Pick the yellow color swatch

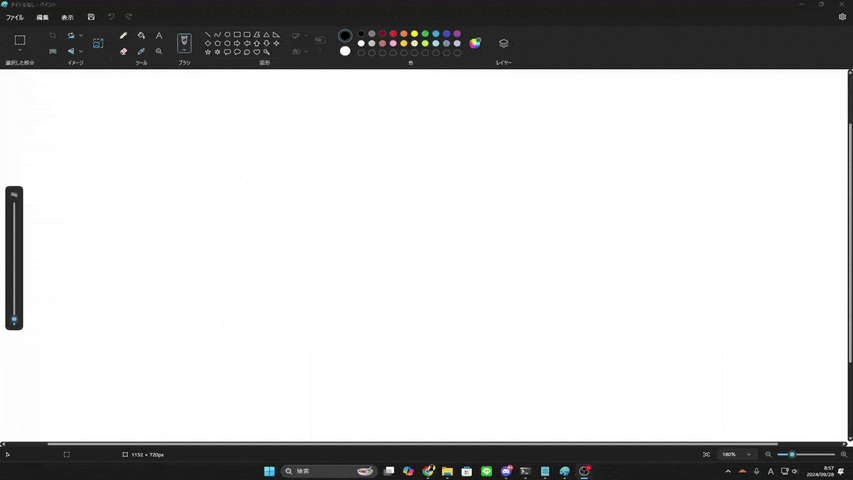click(415, 34)
